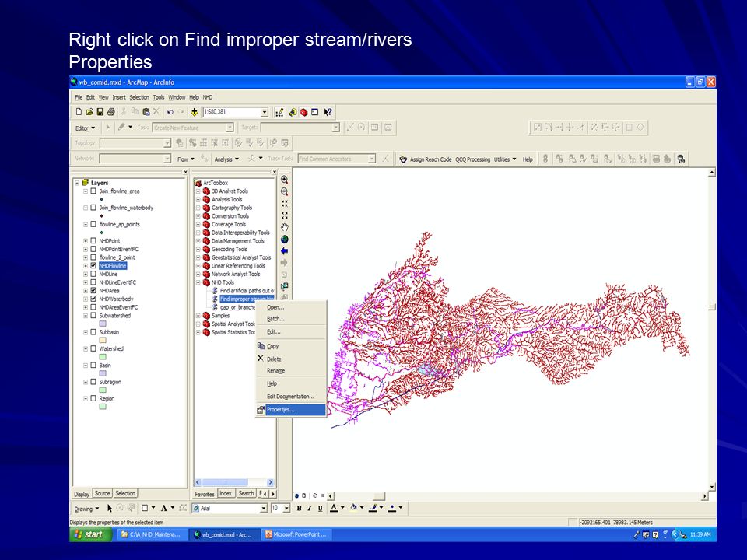Select the Zoom In tool
Screen dimensions: 747x560
click(x=285, y=180)
